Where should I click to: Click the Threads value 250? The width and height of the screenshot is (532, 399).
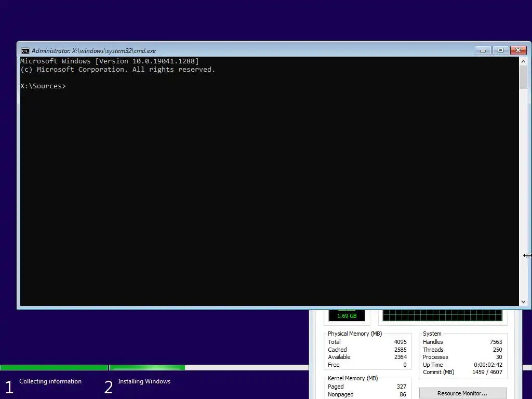[x=497, y=350]
